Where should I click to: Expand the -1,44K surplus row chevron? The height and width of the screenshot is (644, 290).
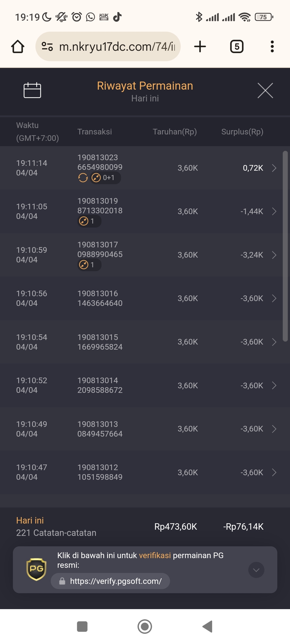[x=274, y=211]
